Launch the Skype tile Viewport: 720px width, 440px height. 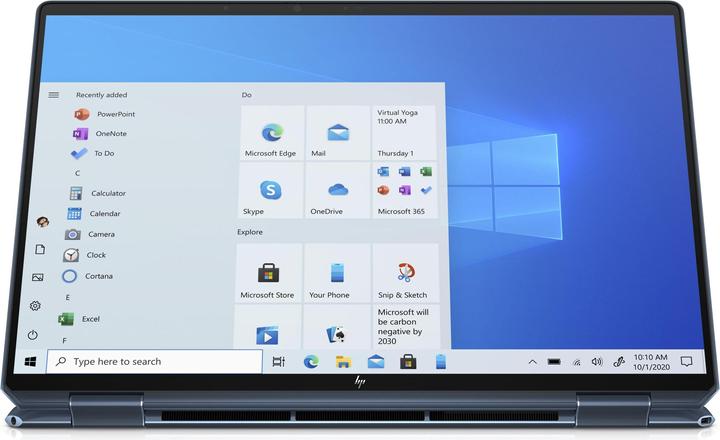point(271,190)
